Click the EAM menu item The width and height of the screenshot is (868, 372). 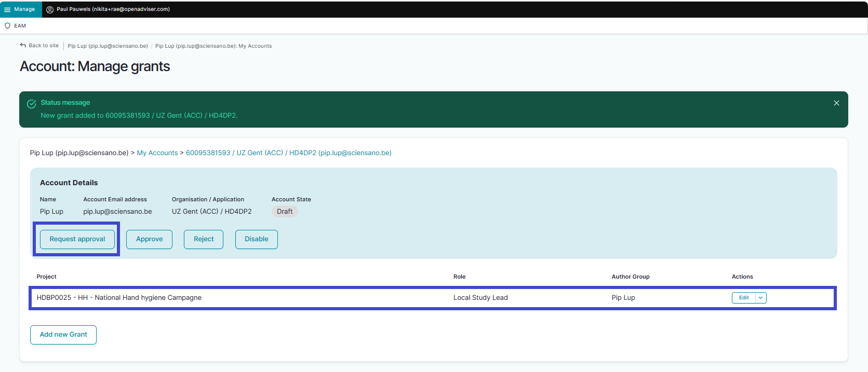20,25
